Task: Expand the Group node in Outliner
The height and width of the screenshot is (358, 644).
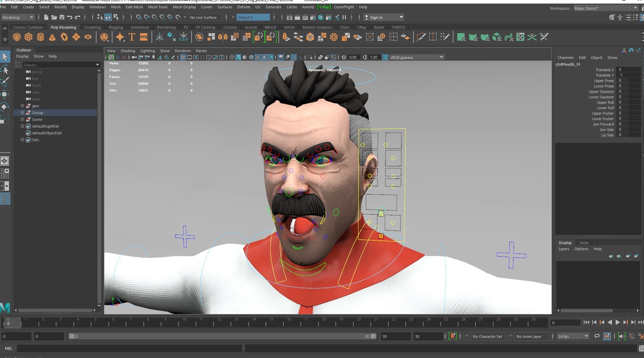Action: tap(22, 113)
